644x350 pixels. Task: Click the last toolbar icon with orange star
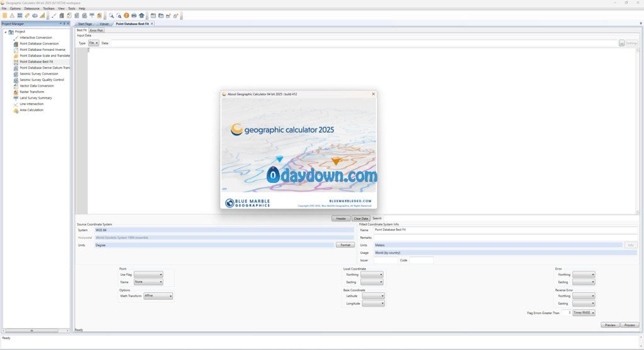[x=176, y=16]
